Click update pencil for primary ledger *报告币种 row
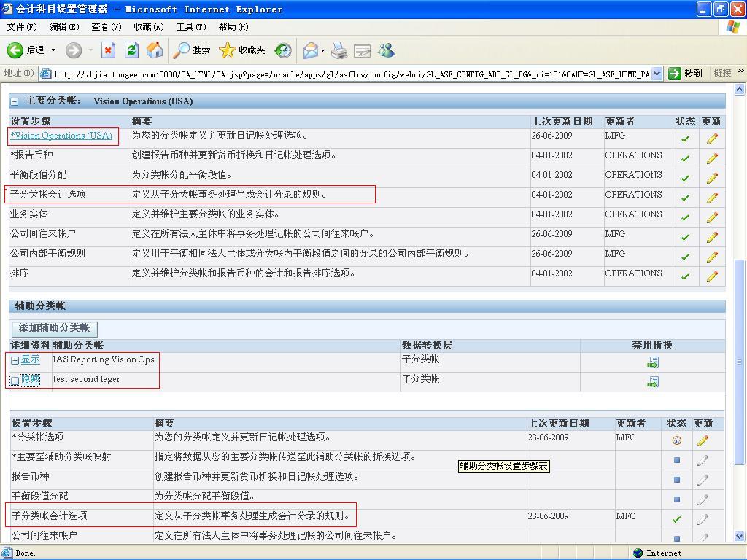 tap(712, 158)
